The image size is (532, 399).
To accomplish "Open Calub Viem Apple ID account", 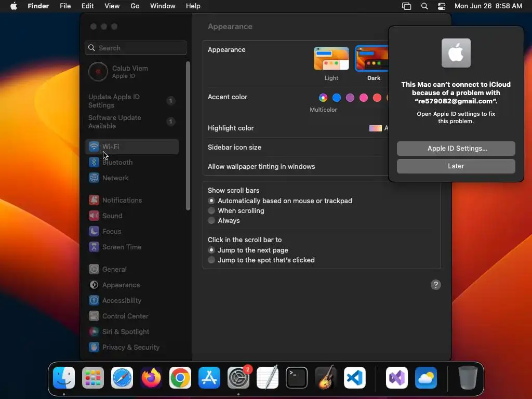I will pyautogui.click(x=132, y=72).
